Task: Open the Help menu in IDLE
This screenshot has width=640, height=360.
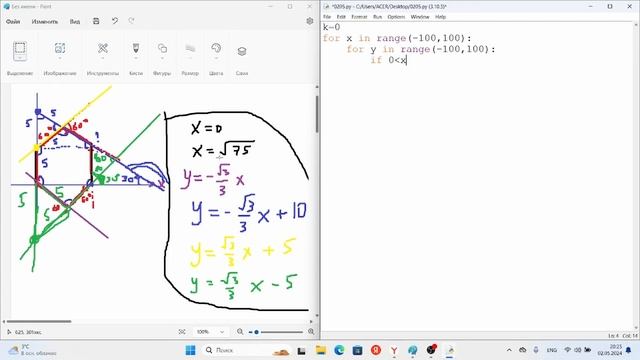Action: click(x=440, y=17)
